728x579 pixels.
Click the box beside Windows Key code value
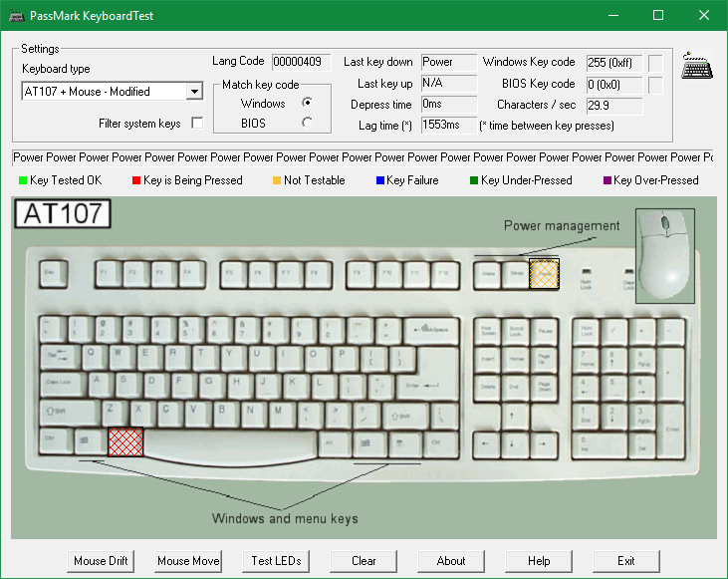click(655, 63)
